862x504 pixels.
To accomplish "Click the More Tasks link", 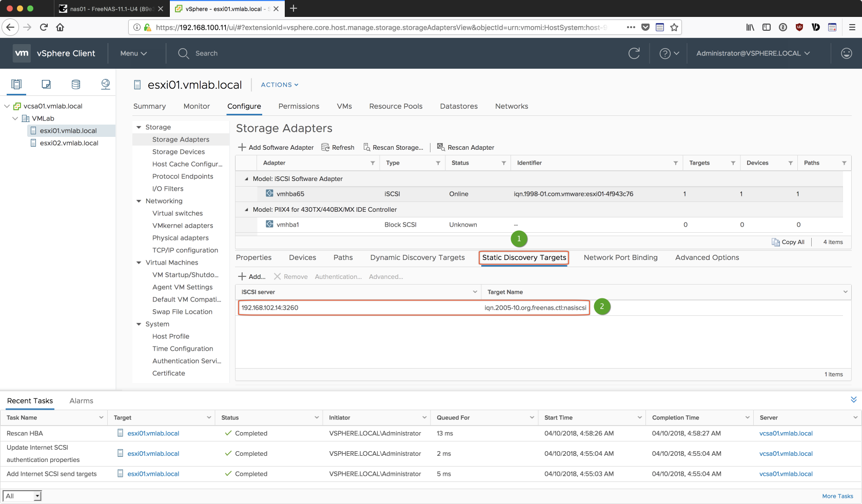I will pyautogui.click(x=837, y=496).
